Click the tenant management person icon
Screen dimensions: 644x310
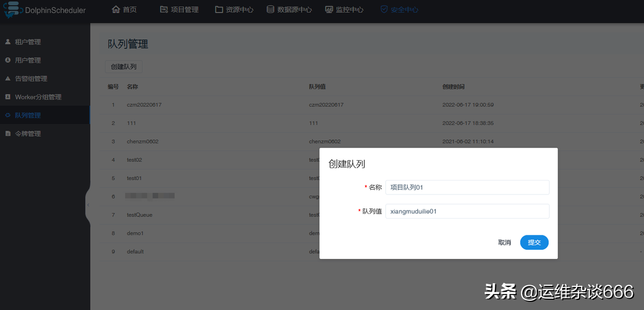tap(8, 42)
